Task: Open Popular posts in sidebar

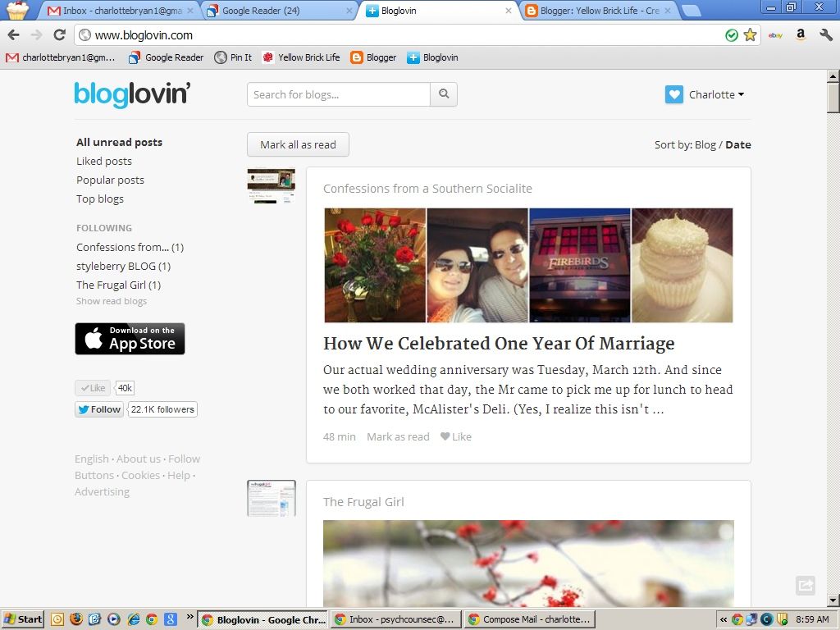Action: pyautogui.click(x=110, y=180)
